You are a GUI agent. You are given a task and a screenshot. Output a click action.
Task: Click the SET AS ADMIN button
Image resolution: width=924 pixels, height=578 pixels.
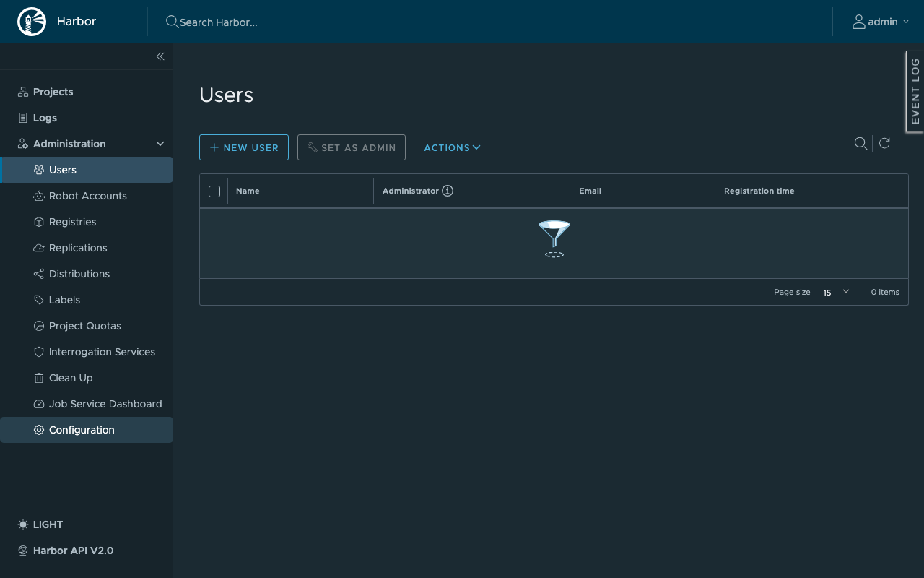point(352,147)
